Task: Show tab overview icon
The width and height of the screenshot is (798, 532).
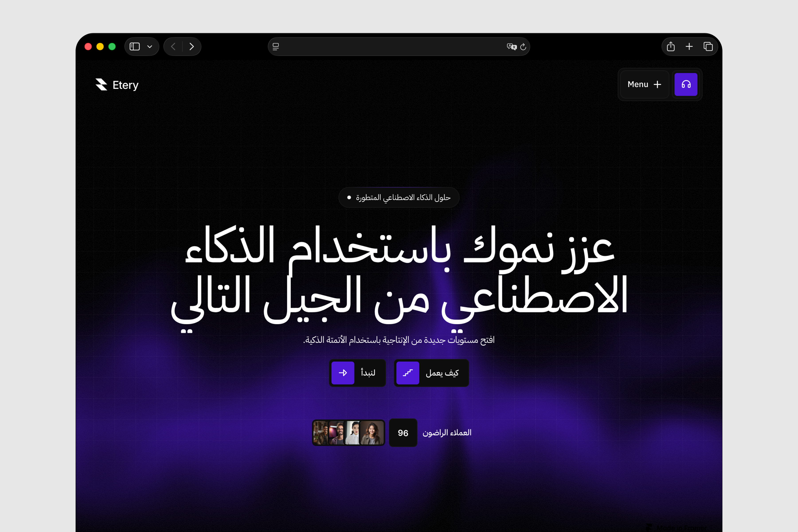Action: (x=708, y=47)
